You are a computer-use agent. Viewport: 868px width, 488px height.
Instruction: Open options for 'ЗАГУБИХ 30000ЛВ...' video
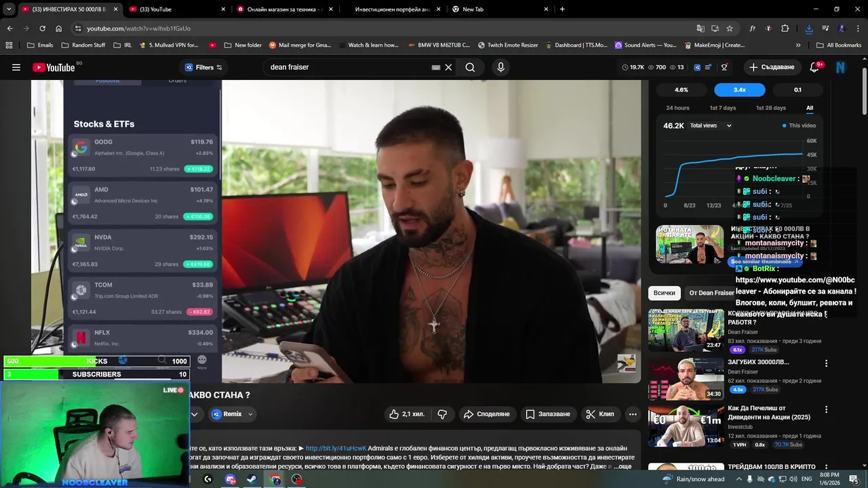tap(826, 363)
